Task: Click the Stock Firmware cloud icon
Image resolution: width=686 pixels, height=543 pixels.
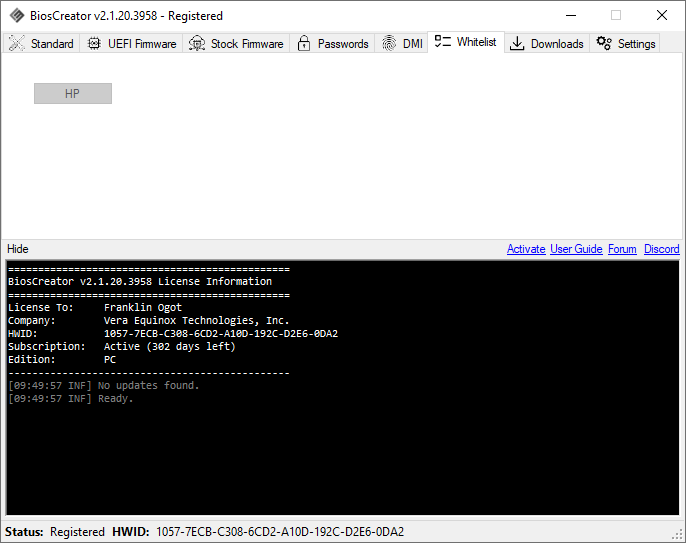Action: pyautogui.click(x=197, y=43)
